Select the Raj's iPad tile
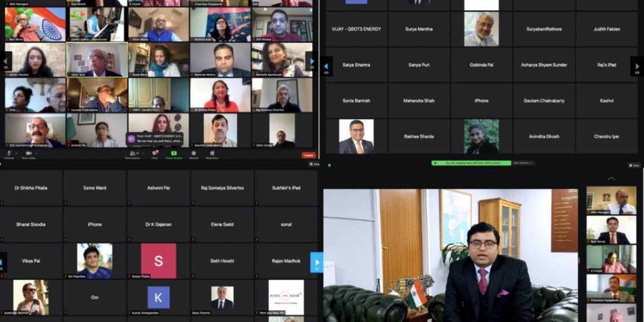The height and width of the screenshot is (322, 644). (x=607, y=65)
